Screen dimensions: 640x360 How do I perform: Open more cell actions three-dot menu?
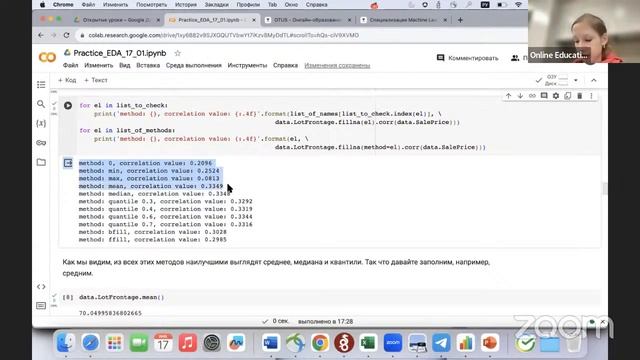click(591, 96)
